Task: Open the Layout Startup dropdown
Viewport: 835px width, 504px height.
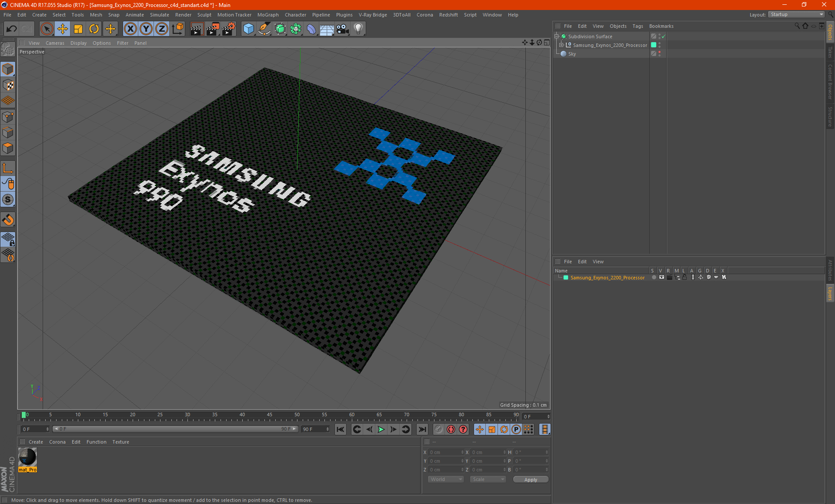Action: (796, 15)
